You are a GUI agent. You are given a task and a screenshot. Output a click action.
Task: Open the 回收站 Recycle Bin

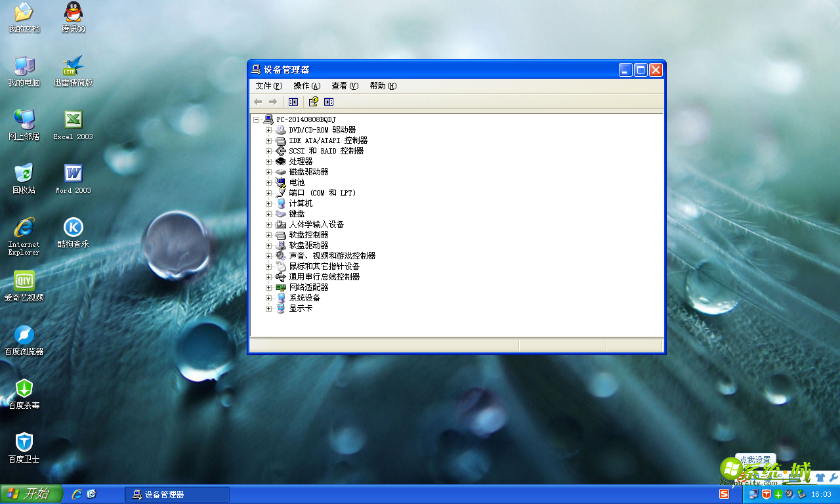tap(24, 176)
